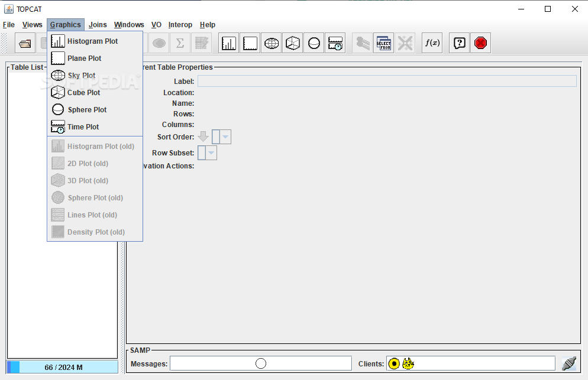This screenshot has height=380, width=588.
Task: Open the Windows menu
Action: (129, 25)
